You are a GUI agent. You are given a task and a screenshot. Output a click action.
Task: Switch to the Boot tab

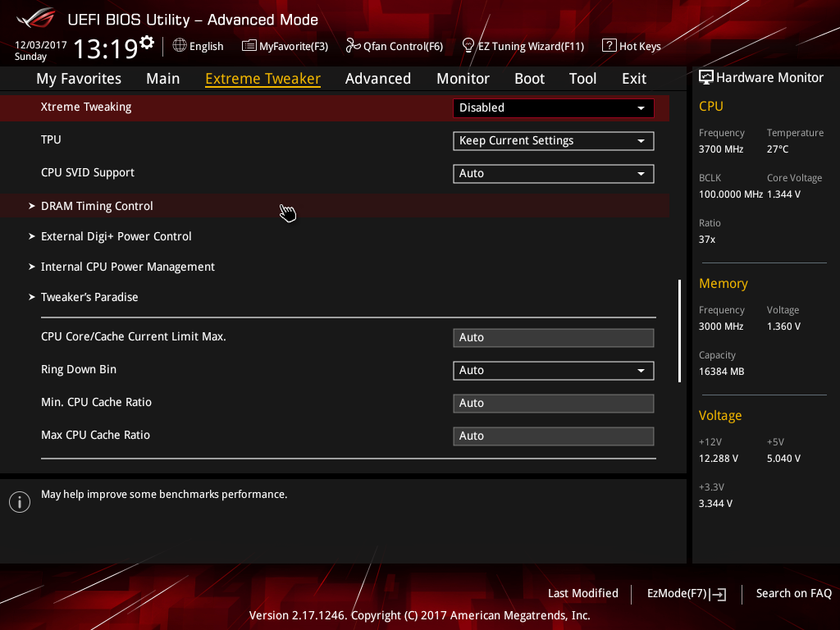click(x=529, y=79)
